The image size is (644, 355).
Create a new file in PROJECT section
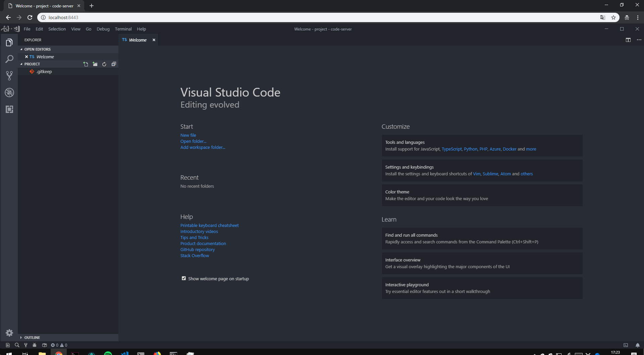pyautogui.click(x=86, y=64)
